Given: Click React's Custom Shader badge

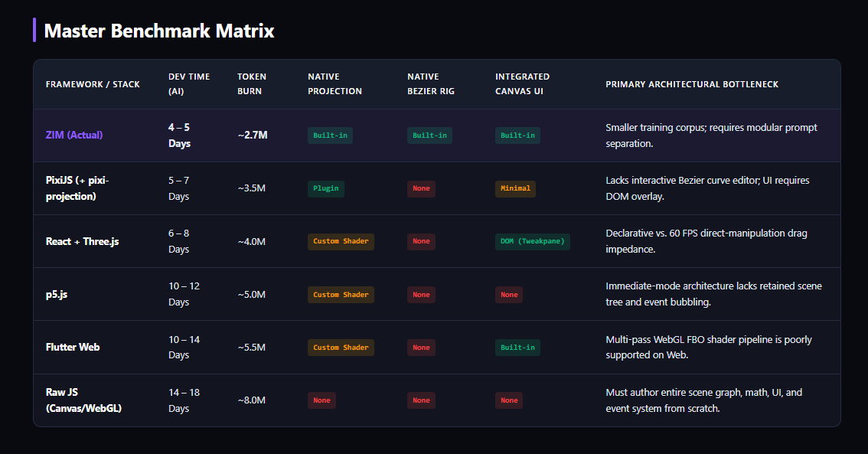Looking at the screenshot, I should point(341,241).
